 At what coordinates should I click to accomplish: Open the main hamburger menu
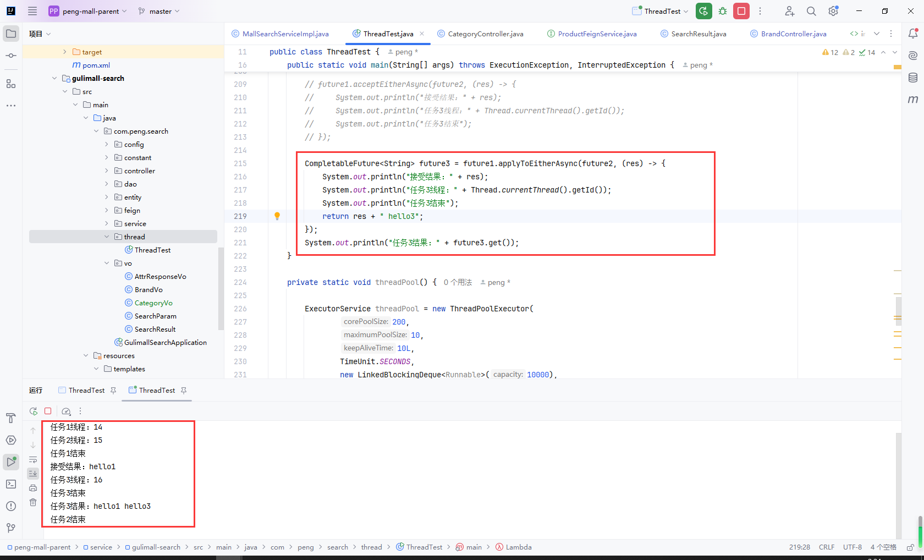tap(32, 11)
